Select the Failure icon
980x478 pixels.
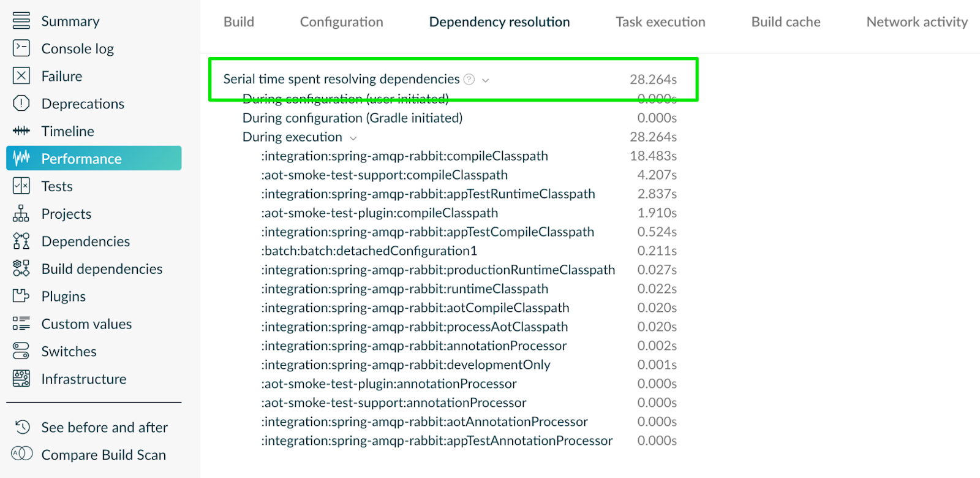pyautogui.click(x=21, y=76)
